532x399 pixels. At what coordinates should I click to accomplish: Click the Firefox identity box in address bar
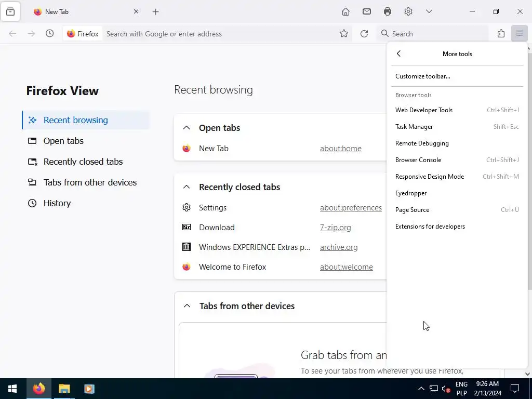point(83,34)
